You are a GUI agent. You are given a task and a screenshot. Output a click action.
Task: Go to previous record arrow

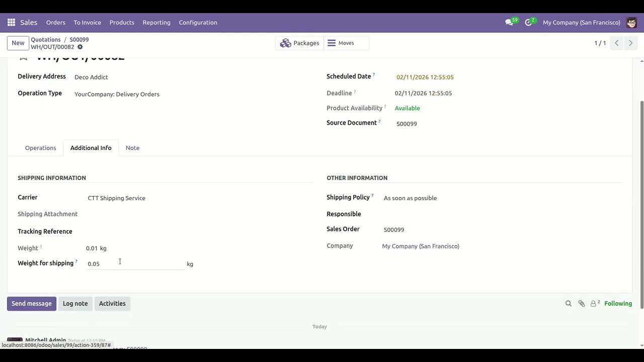(617, 43)
